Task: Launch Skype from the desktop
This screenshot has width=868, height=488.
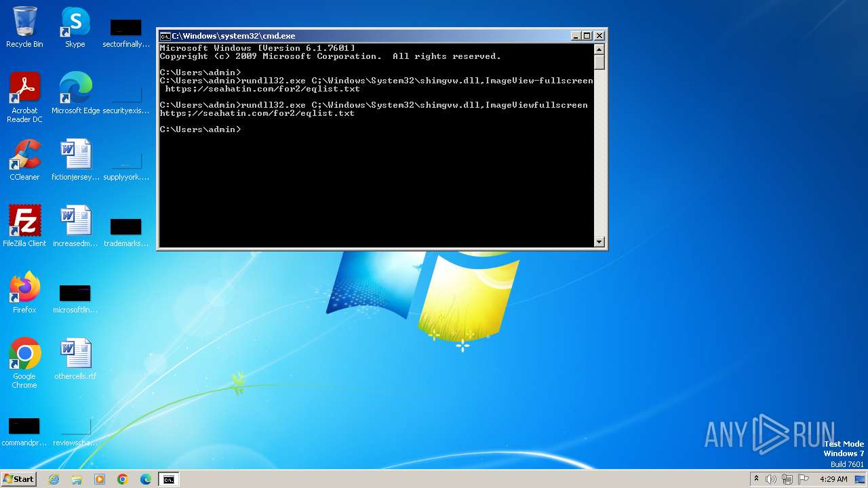Action: (x=75, y=28)
